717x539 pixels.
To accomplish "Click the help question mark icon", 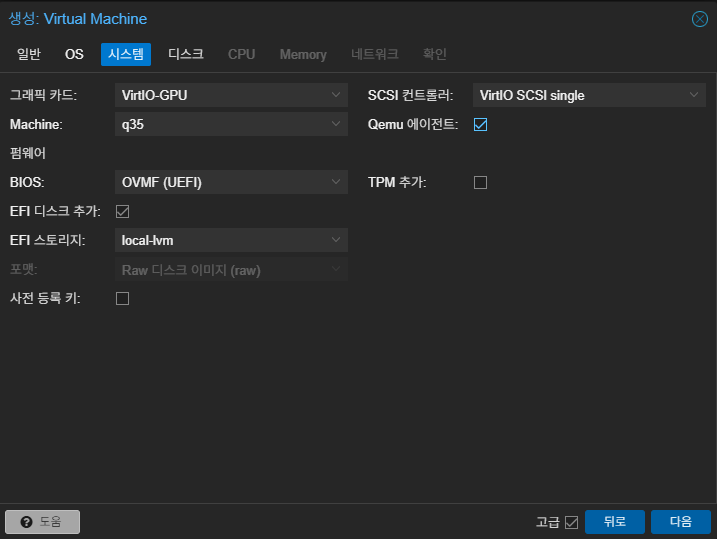I will tap(27, 522).
